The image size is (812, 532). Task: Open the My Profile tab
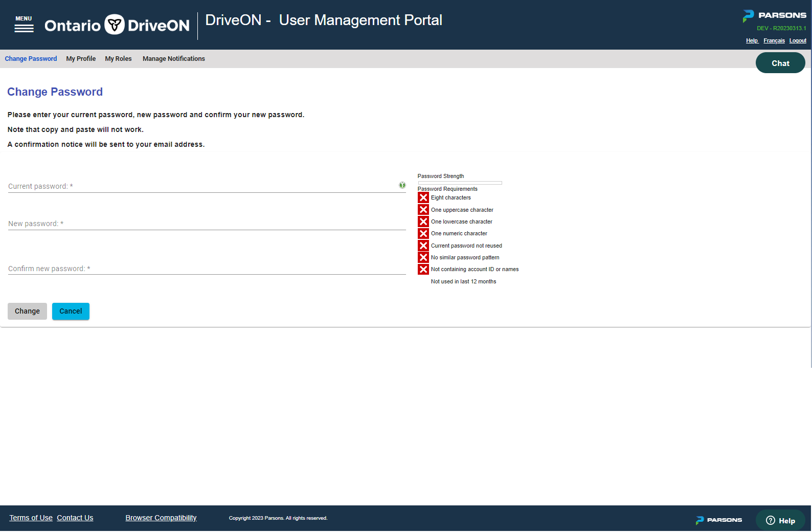pos(81,59)
